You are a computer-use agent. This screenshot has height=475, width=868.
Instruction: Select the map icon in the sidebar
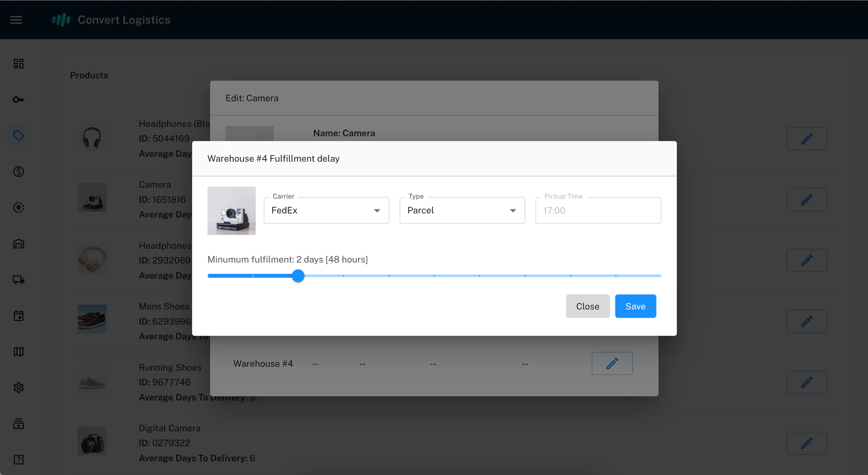point(19,351)
